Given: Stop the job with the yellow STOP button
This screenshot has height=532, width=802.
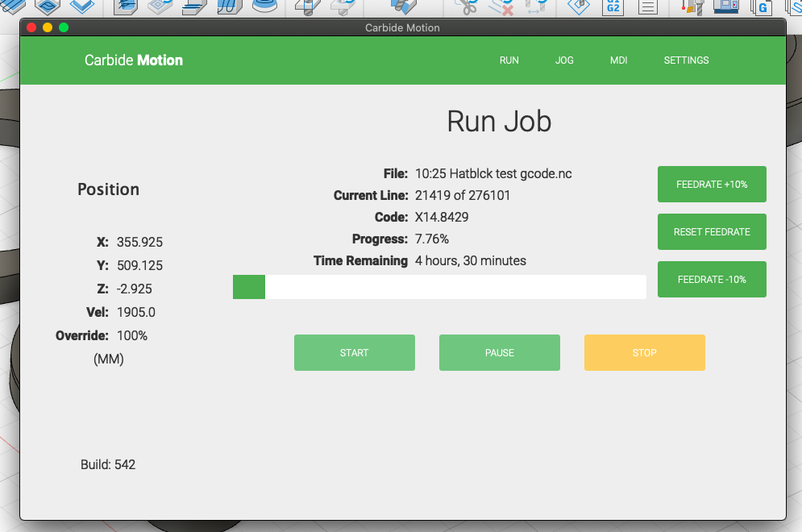Looking at the screenshot, I should [645, 352].
